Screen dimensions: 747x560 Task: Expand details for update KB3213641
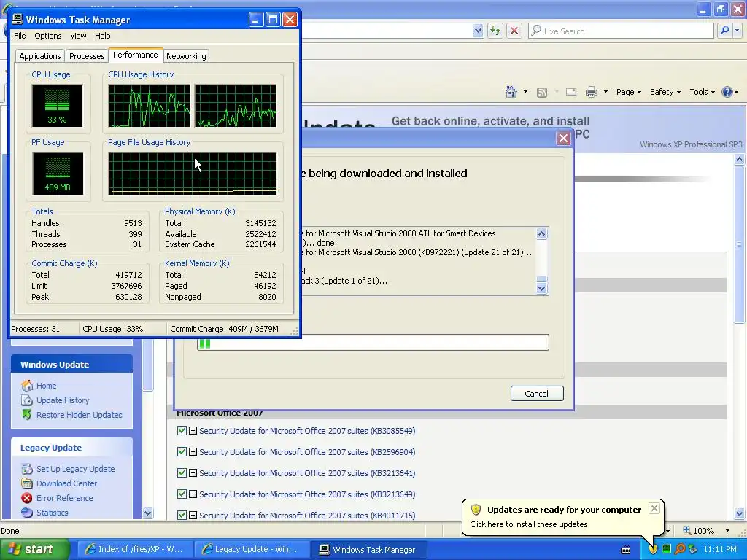click(193, 472)
